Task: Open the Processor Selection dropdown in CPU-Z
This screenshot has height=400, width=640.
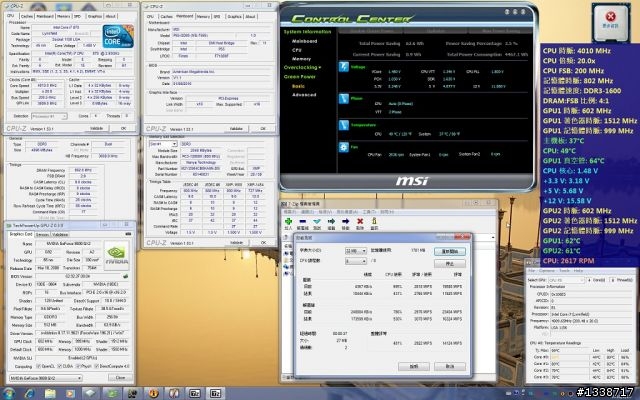Action: [49, 116]
